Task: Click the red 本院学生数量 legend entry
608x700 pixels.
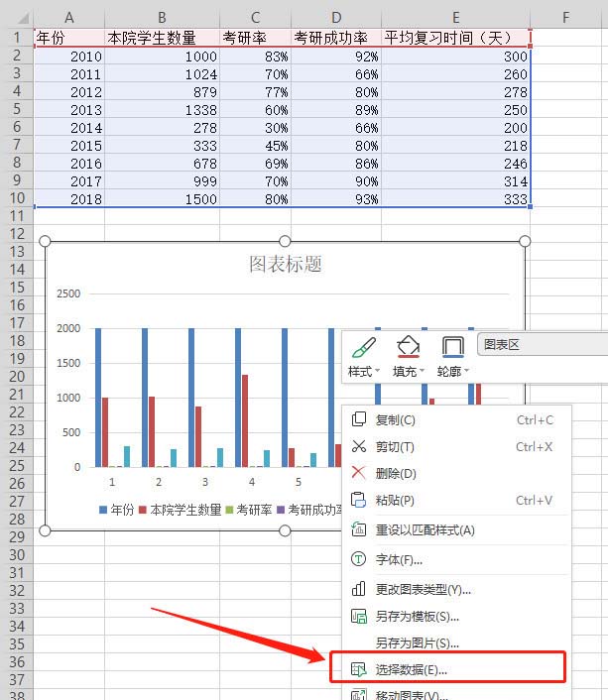Action: pos(181,510)
